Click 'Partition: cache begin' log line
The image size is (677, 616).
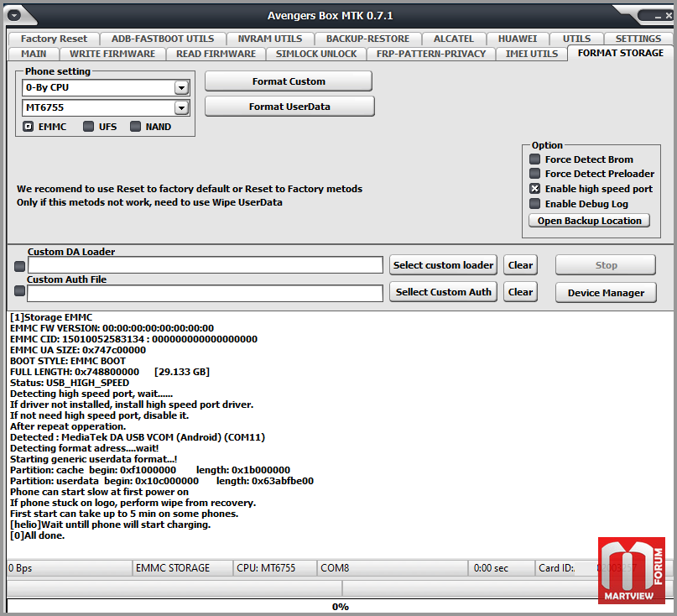tap(150, 470)
